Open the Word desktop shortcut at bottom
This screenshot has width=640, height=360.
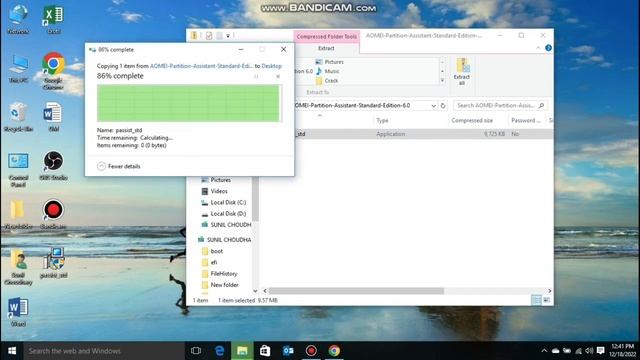[18, 312]
